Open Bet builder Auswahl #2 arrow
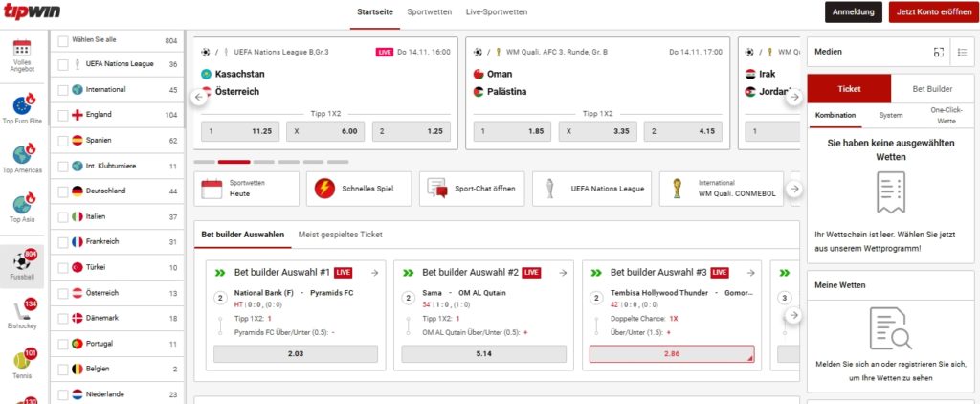Image resolution: width=980 pixels, height=404 pixels. [563, 273]
